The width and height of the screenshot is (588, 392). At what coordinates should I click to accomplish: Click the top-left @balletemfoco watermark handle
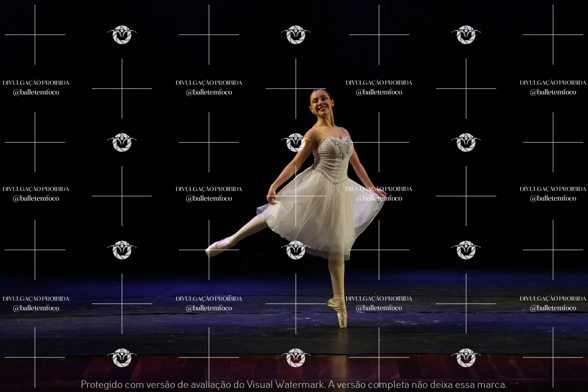[x=36, y=92]
